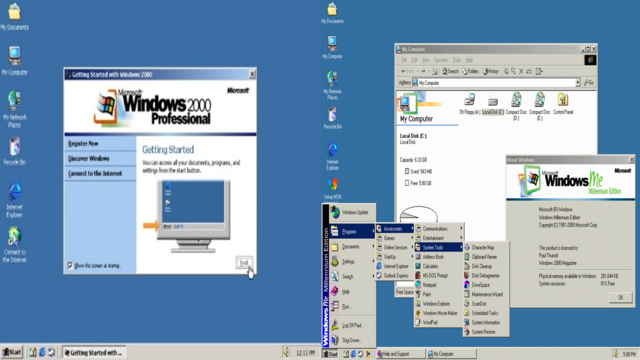Open the Address bar dropdown in My Computer
Screen dimensions: 640x360
pos(578,83)
